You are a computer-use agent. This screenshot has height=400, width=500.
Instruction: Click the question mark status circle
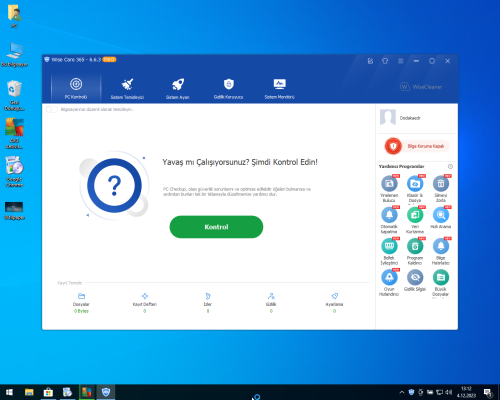114,185
